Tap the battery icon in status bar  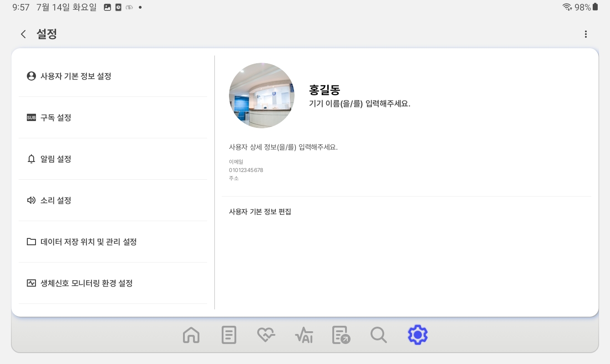[595, 7]
